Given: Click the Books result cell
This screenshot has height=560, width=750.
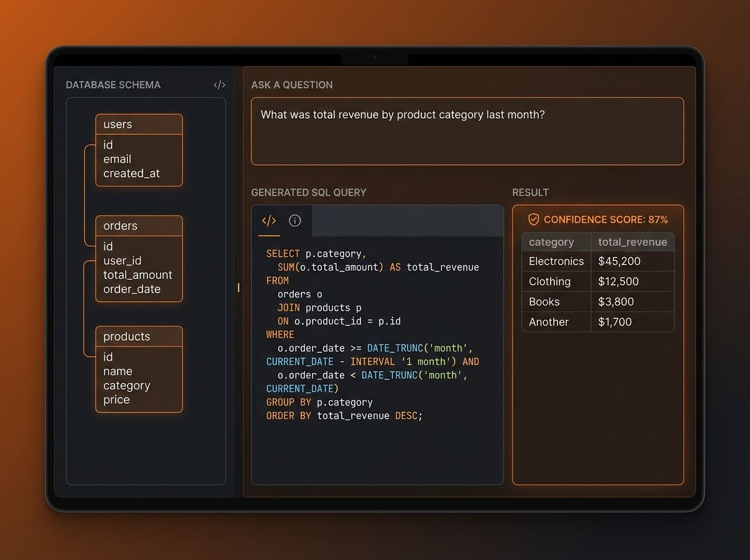Looking at the screenshot, I should click(557, 302).
